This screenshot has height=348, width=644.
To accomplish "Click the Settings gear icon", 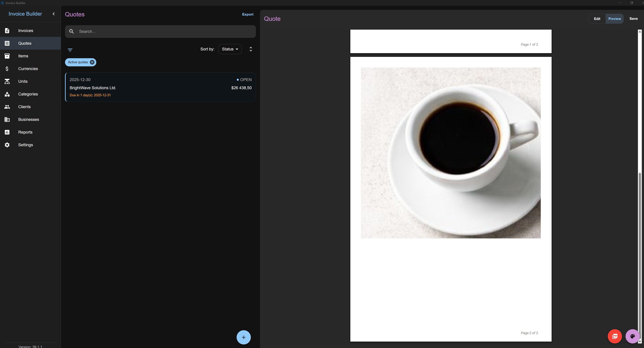I will pyautogui.click(x=7, y=145).
